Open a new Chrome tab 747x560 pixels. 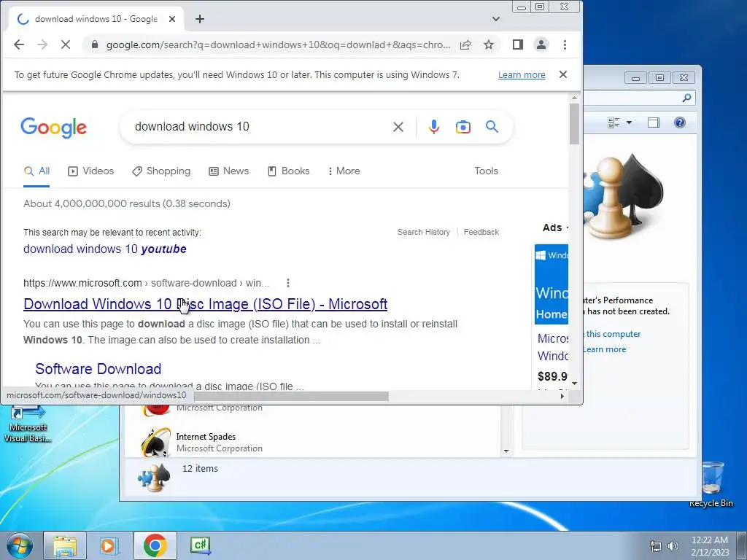[200, 19]
